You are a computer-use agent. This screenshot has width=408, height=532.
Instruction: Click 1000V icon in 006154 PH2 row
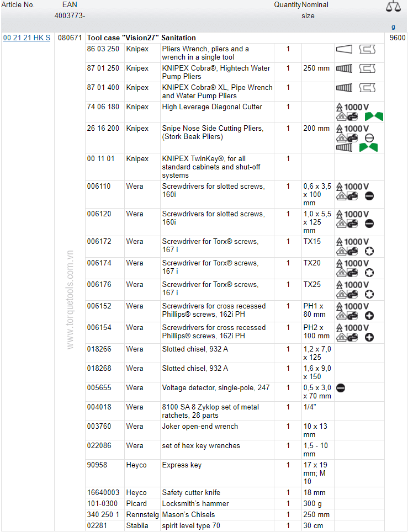coord(352,328)
